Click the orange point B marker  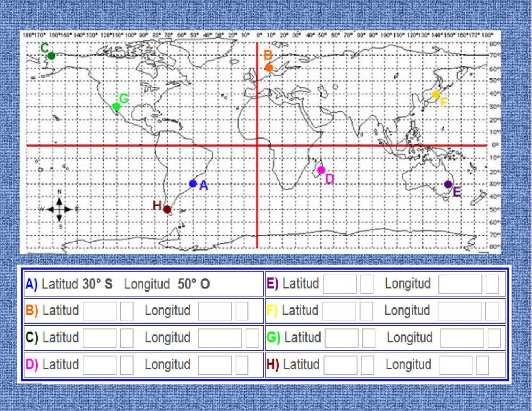(269, 68)
